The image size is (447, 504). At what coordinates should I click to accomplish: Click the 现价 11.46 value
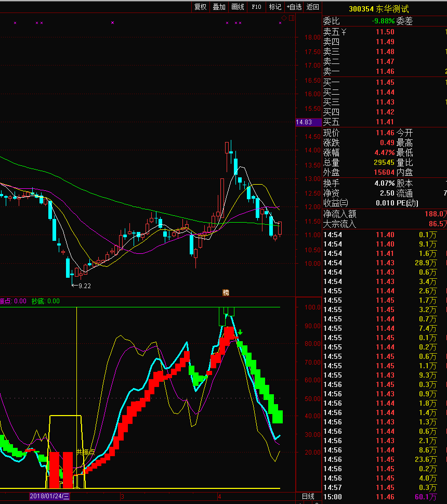385,133
